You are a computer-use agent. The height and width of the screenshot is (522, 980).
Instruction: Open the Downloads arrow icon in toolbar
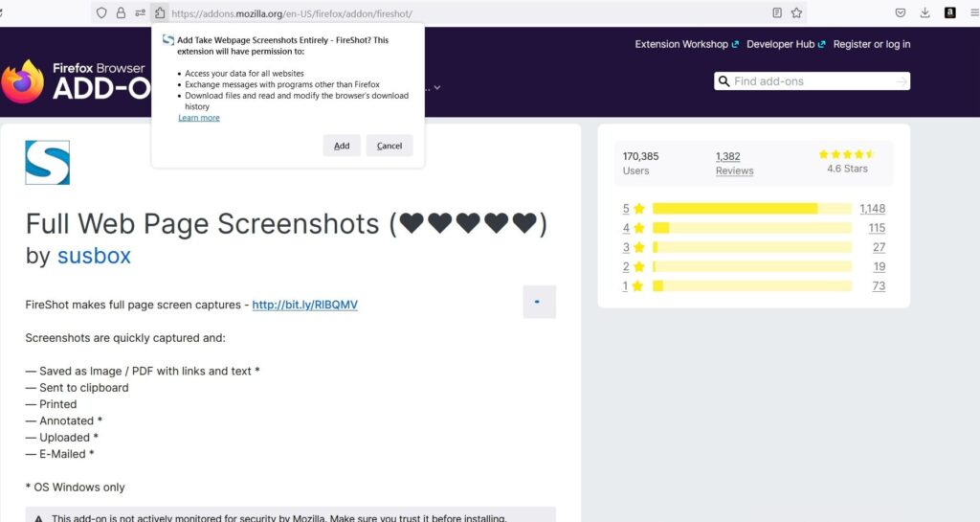(925, 12)
